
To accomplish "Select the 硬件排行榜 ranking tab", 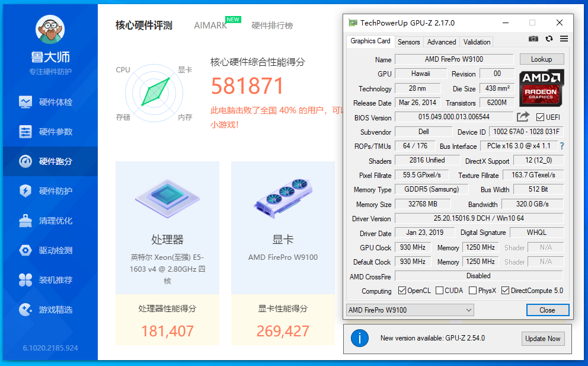I will (x=272, y=26).
